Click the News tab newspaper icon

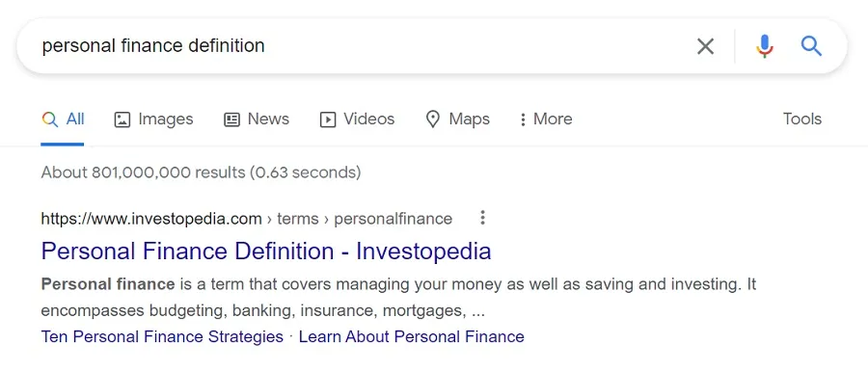coord(231,119)
